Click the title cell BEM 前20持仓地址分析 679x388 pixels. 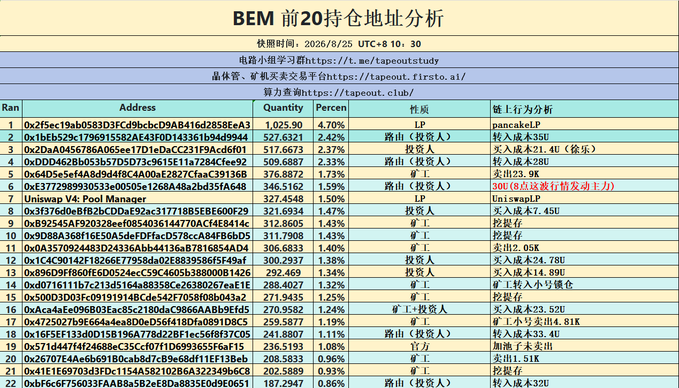click(x=339, y=18)
